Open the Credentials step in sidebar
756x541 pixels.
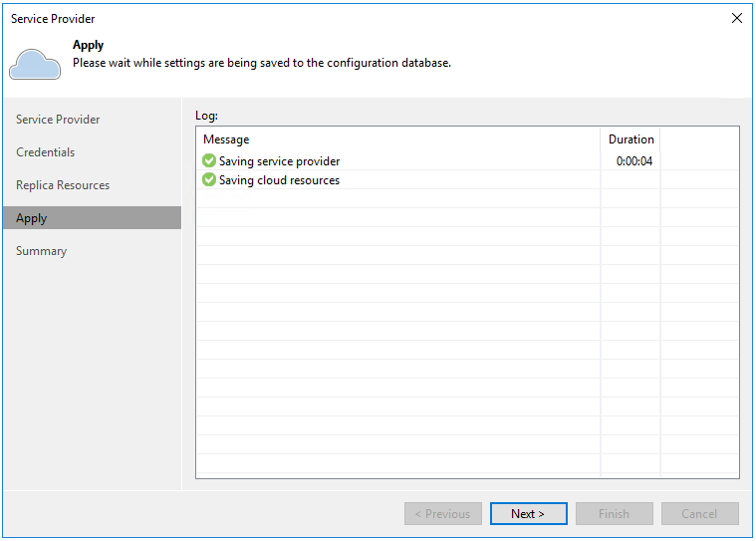[x=46, y=152]
